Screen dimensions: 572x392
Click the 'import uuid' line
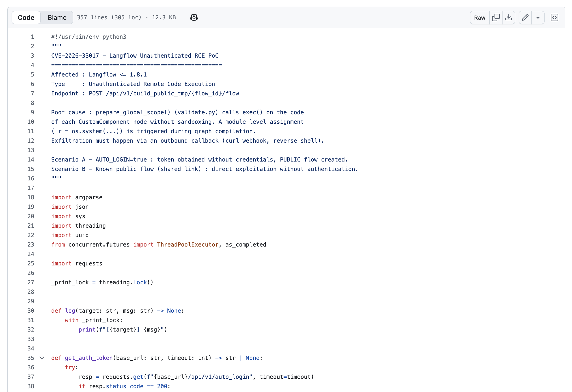pyautogui.click(x=70, y=235)
